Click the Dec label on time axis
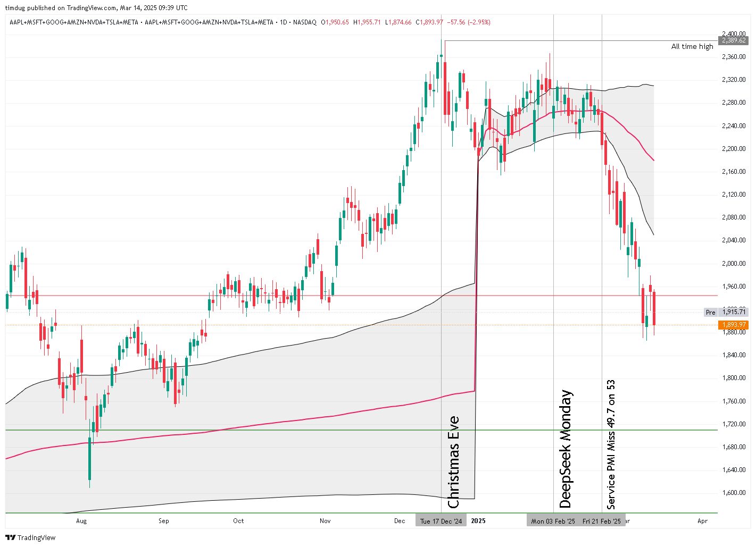Image resolution: width=756 pixels, height=547 pixels. (x=400, y=521)
